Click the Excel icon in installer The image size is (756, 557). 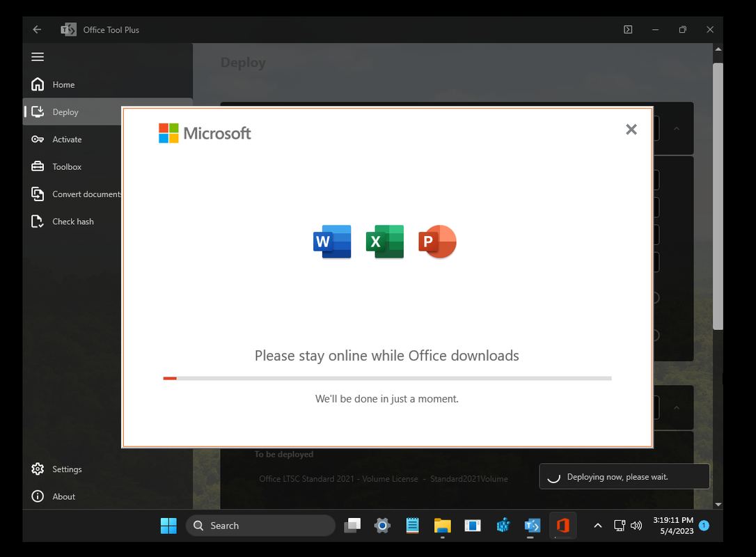(x=385, y=242)
